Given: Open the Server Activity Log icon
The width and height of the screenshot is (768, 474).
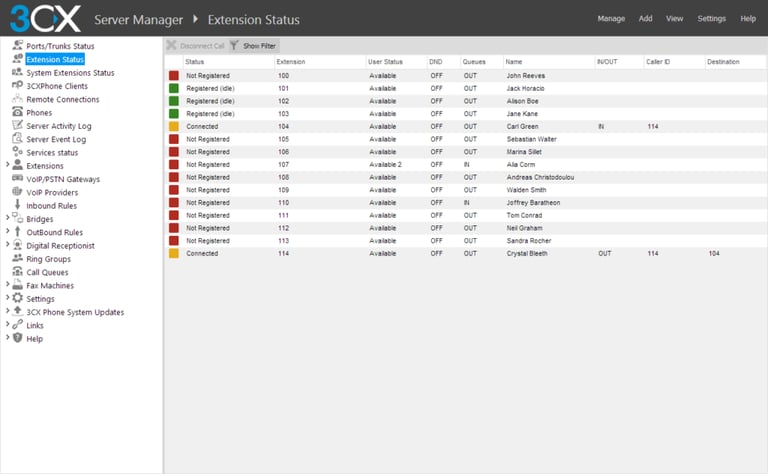Looking at the screenshot, I should pos(18,125).
